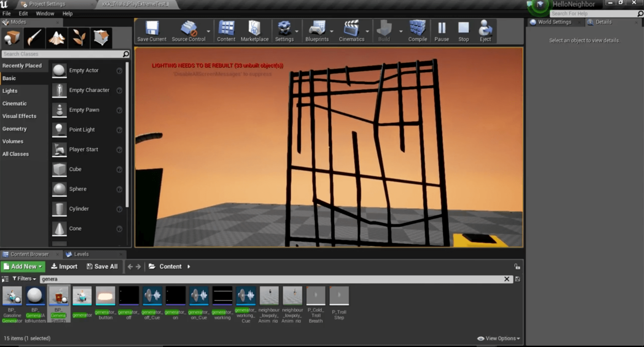
Task: Expand the Build options dropdown arrow
Action: pos(401,31)
